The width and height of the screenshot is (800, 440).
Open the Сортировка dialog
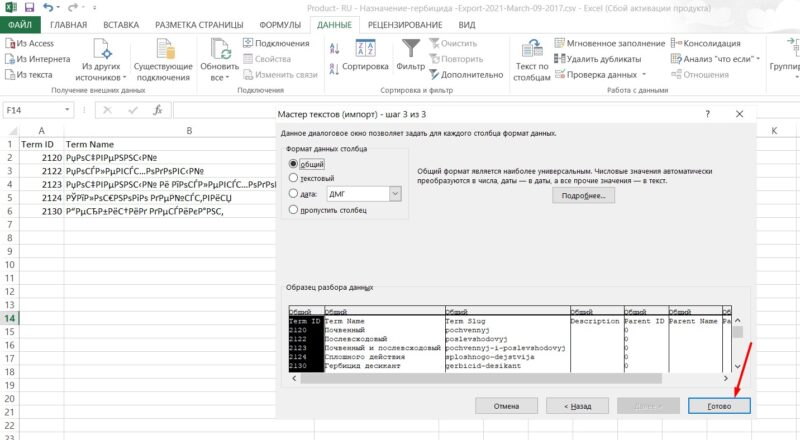365,55
